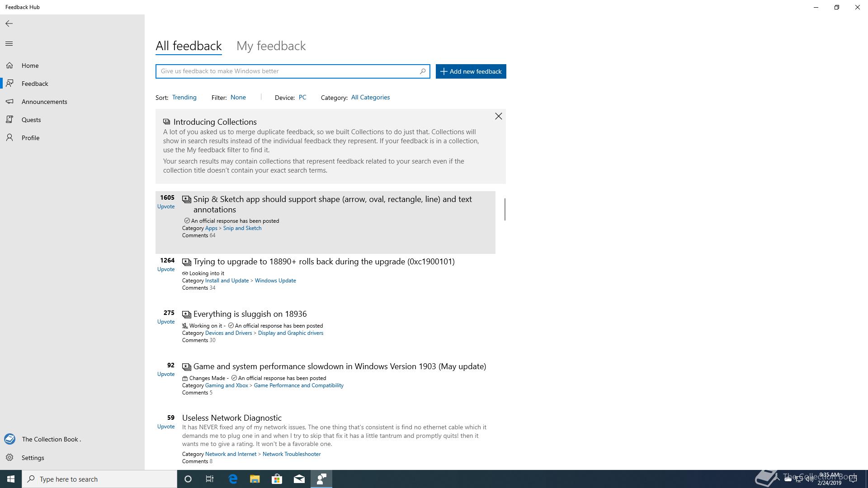
Task: Open the Filter None dropdown
Action: [238, 98]
